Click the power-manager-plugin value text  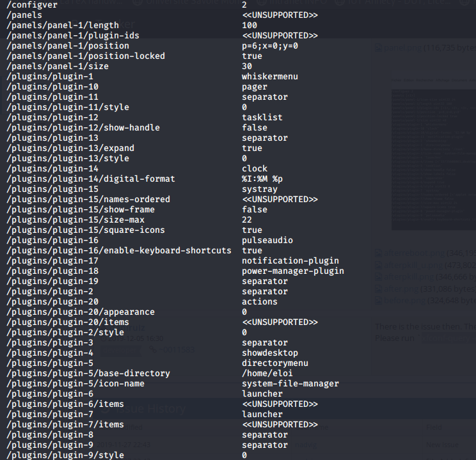tap(292, 271)
